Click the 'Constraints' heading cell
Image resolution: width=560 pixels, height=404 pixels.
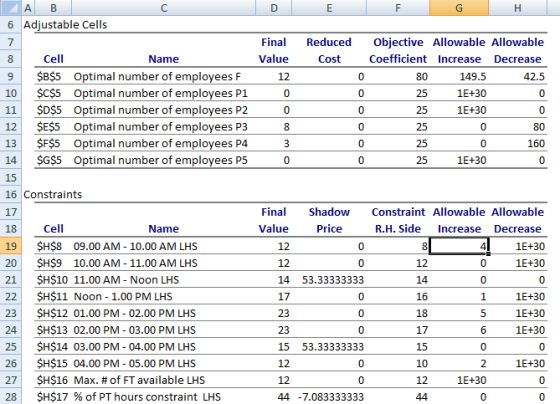point(52,194)
